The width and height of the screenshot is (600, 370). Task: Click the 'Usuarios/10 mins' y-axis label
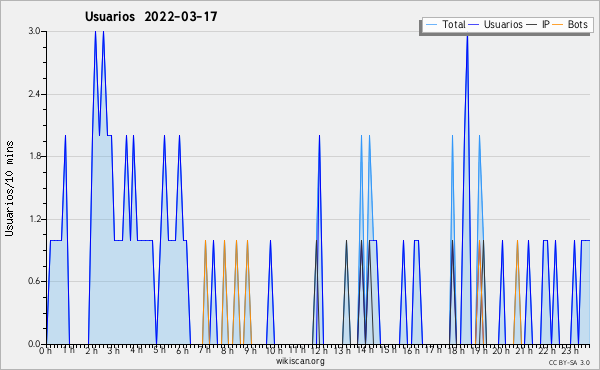coord(9,188)
